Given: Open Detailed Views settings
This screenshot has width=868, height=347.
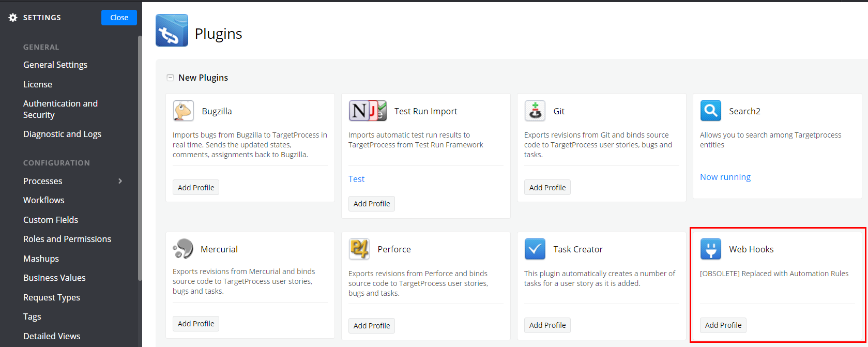Looking at the screenshot, I should point(52,336).
